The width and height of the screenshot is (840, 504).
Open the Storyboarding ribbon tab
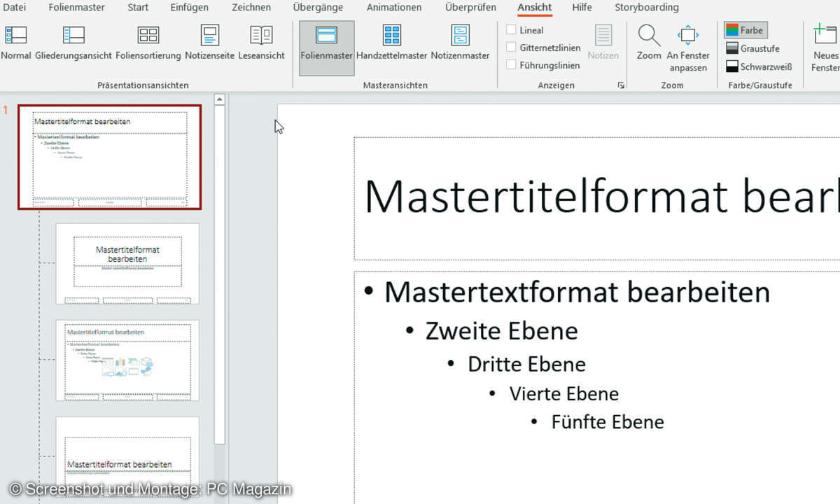[x=647, y=8]
